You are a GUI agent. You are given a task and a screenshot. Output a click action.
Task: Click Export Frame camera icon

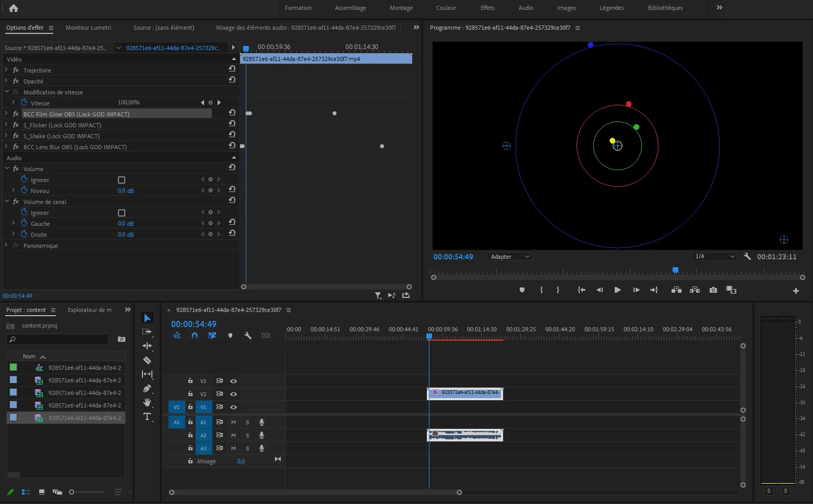[713, 290]
